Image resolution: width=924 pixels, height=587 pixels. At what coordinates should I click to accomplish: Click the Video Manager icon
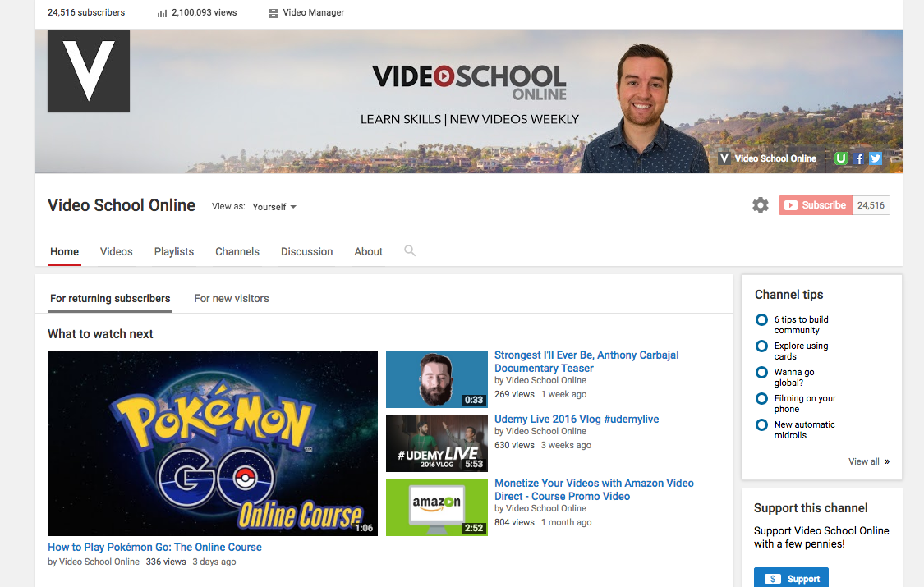(274, 13)
